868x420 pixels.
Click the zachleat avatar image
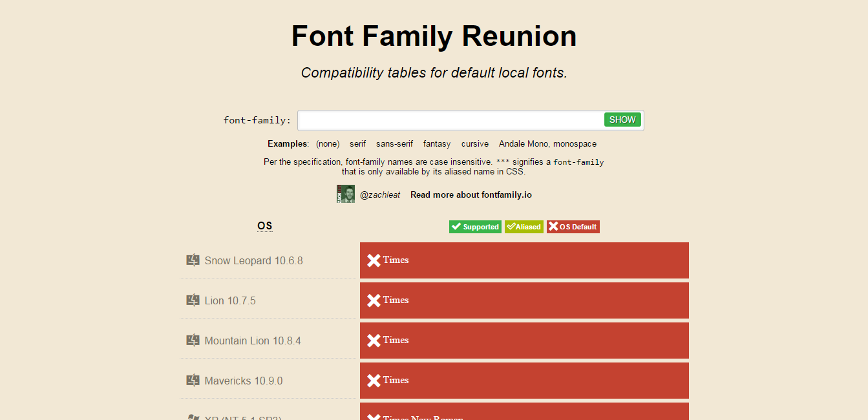click(346, 194)
